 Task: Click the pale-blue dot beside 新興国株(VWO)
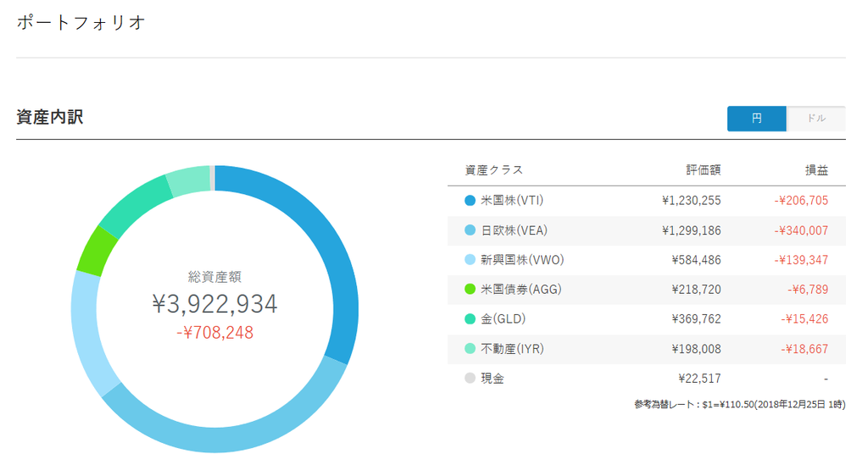[x=470, y=260]
